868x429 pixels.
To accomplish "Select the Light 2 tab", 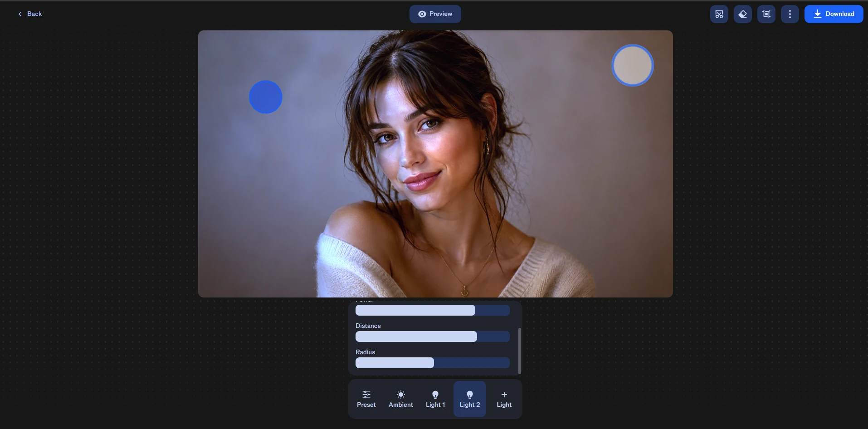I will pos(470,399).
